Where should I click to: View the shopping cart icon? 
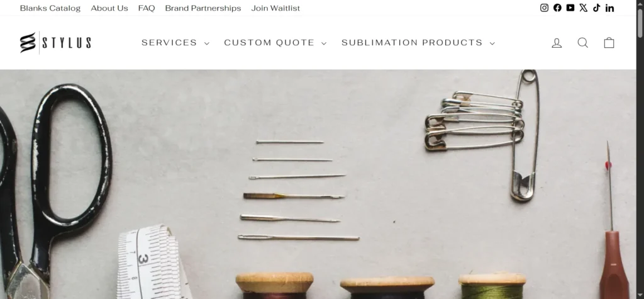tap(609, 43)
